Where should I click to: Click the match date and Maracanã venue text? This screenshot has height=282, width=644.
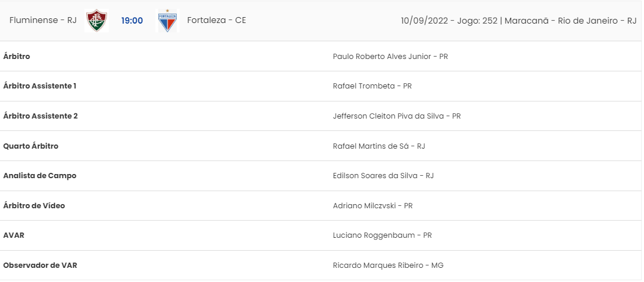click(x=519, y=21)
